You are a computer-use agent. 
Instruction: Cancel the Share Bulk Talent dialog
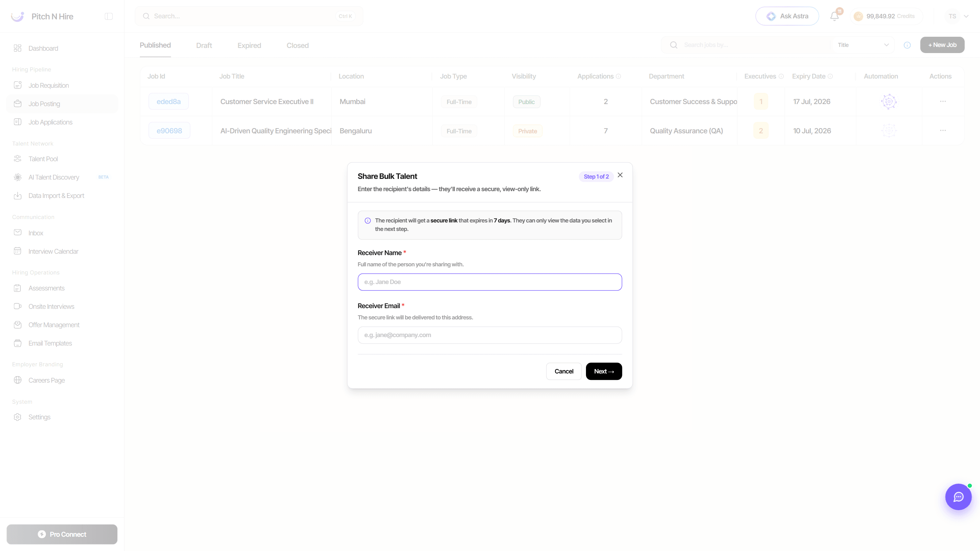(x=564, y=371)
